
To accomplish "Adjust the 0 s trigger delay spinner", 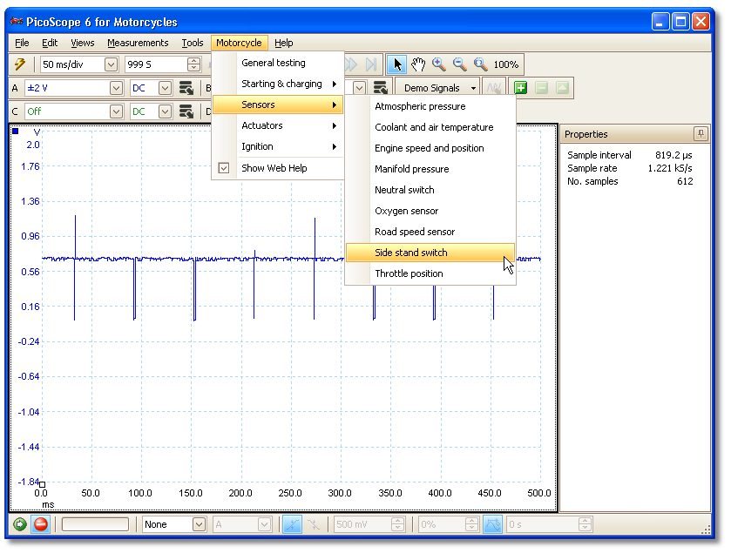I will (x=585, y=525).
